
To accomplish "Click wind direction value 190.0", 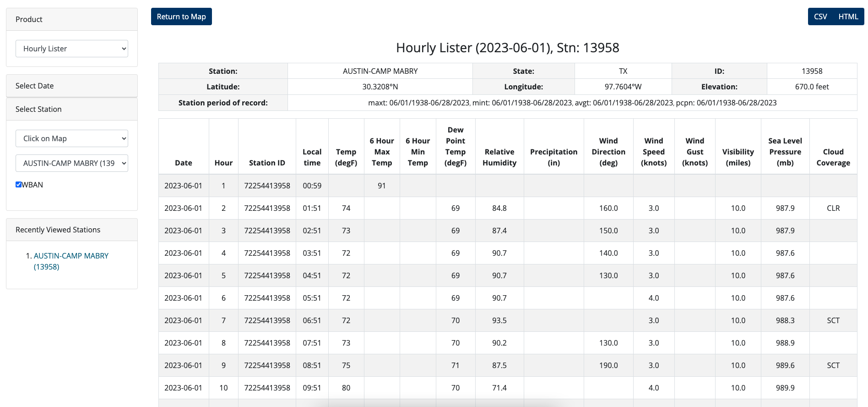I will [608, 365].
